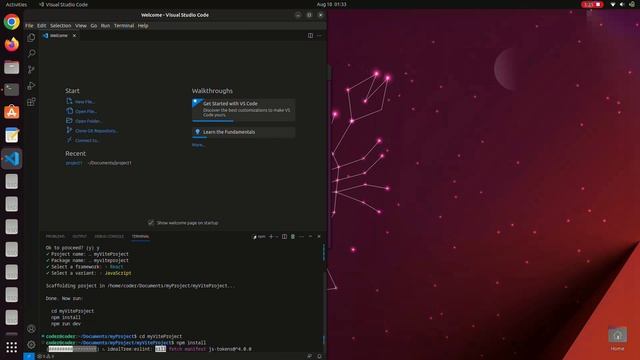Click More under Walkthroughs
Screen dimensions: 640x360
(198, 145)
